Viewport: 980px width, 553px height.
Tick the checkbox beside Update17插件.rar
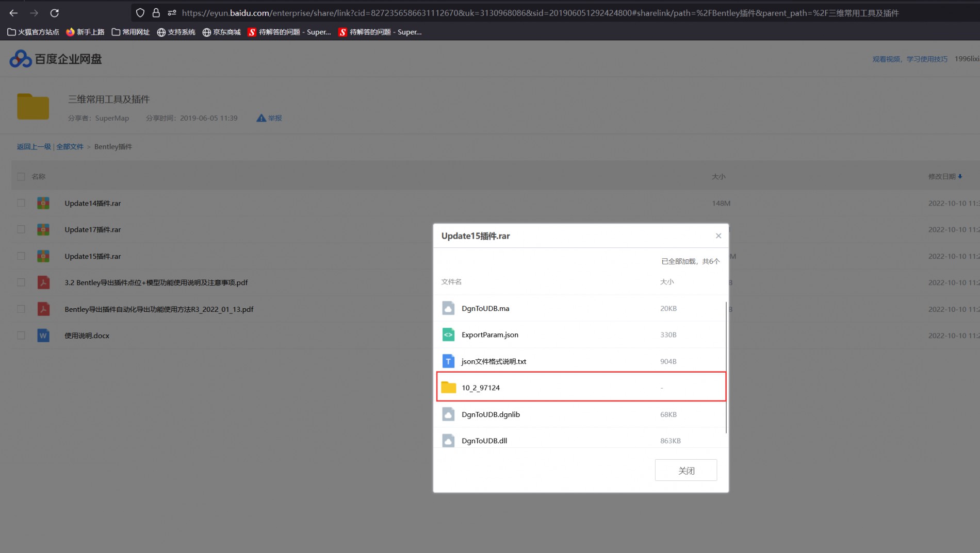(x=21, y=229)
